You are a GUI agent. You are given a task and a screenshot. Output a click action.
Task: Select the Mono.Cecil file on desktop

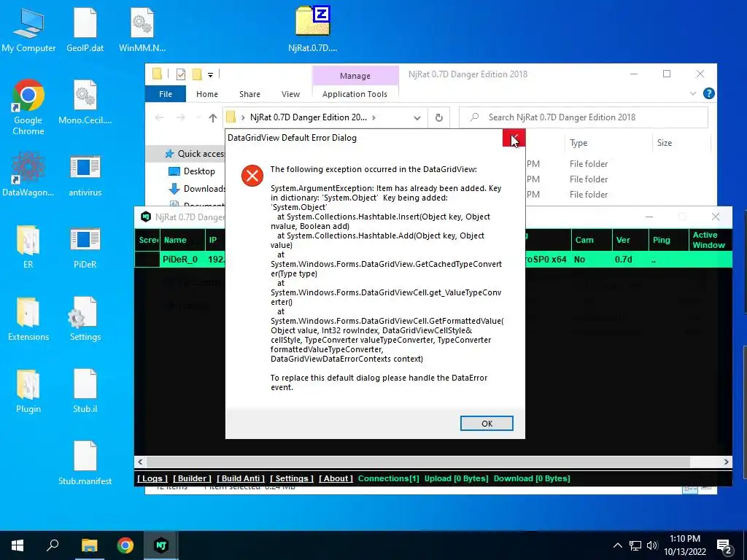85,102
